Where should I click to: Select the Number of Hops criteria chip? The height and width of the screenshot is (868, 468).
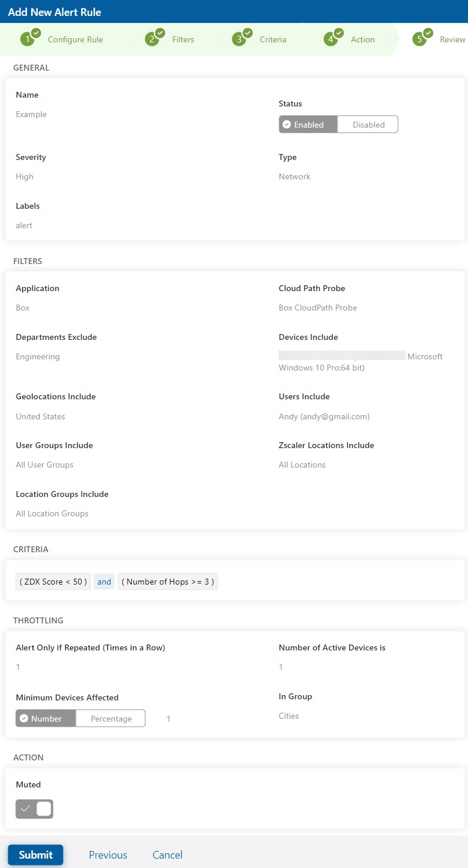[168, 581]
